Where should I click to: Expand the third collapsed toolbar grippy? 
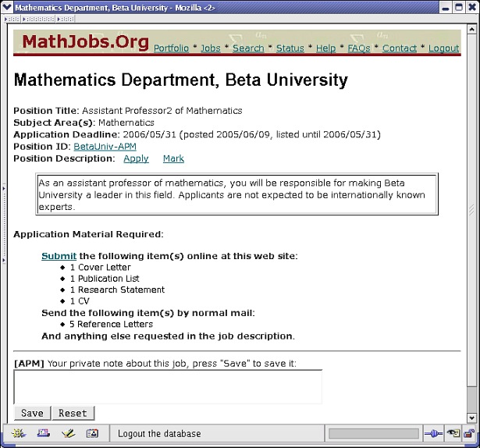pyautogui.click(x=66, y=19)
